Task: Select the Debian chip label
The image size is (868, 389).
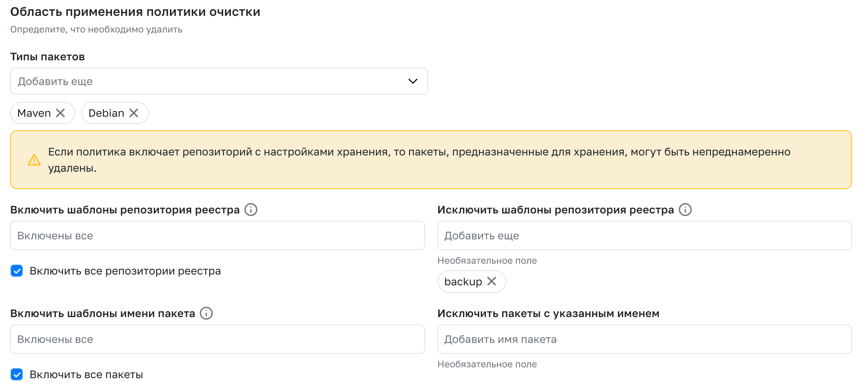Action: tap(106, 113)
